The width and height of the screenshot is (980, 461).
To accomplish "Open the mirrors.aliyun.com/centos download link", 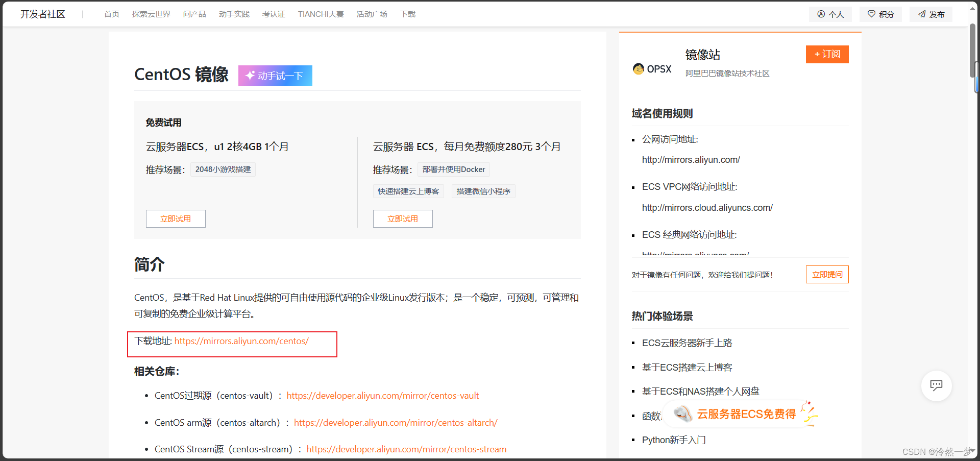I will tap(241, 341).
